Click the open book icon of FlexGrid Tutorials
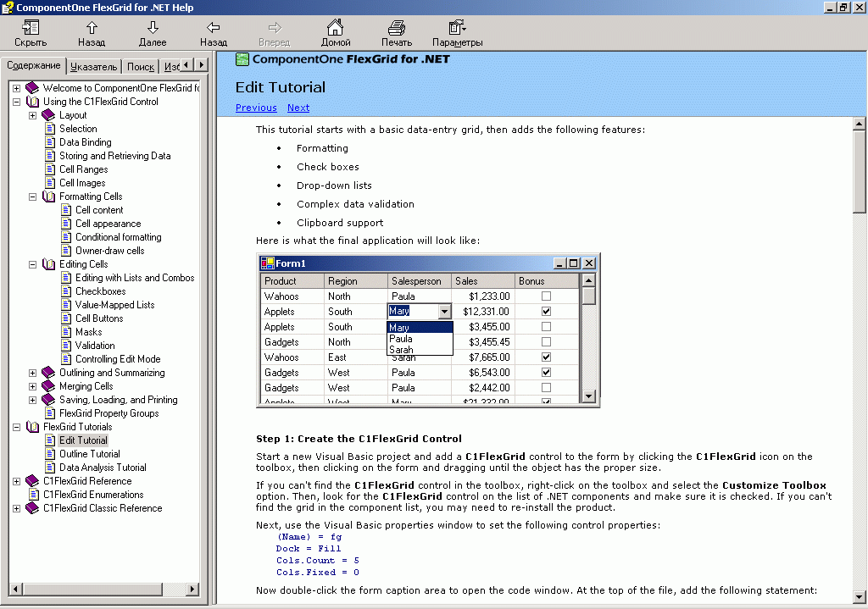This screenshot has height=609, width=868. point(33,427)
